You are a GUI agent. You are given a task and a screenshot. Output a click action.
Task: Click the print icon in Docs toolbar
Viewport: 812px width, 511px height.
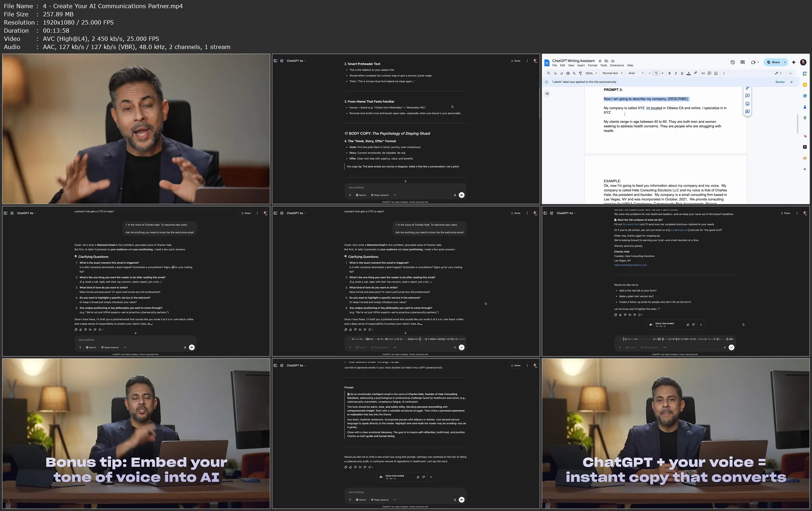tap(568, 74)
